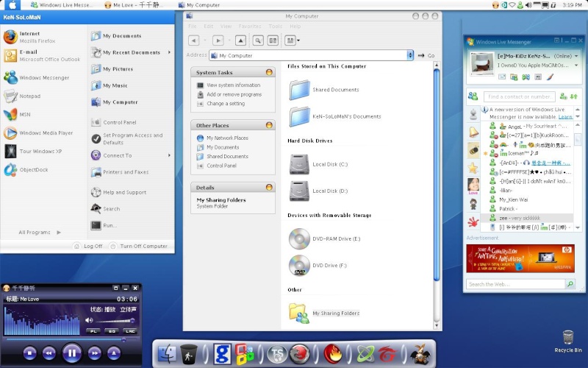Skip to the next track in the music player
Image resolution: width=588 pixels, height=368 pixels.
[95, 353]
